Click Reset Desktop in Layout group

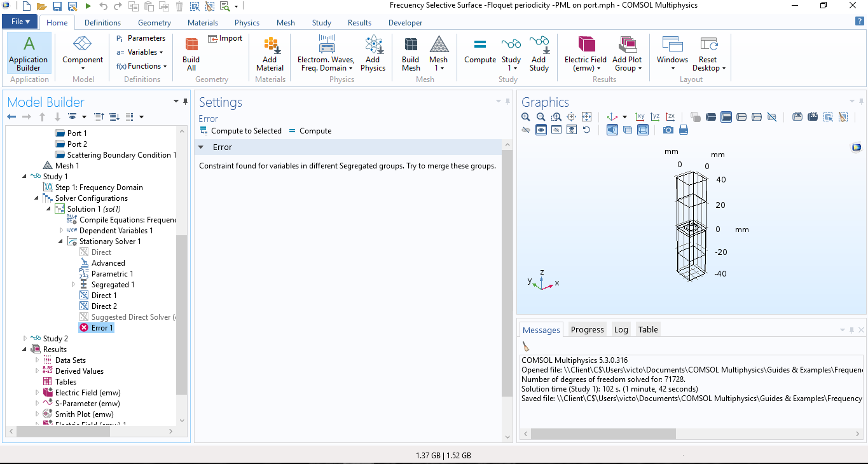point(708,53)
